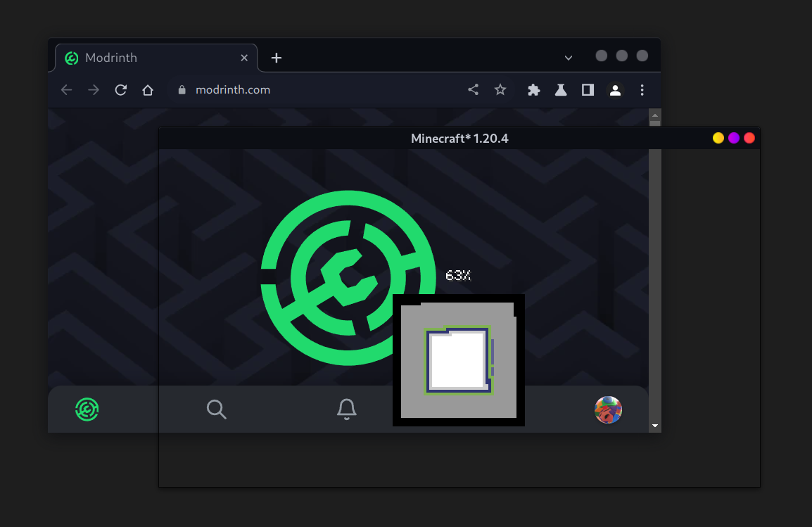
Task: Toggle the browser side panel
Action: point(588,90)
